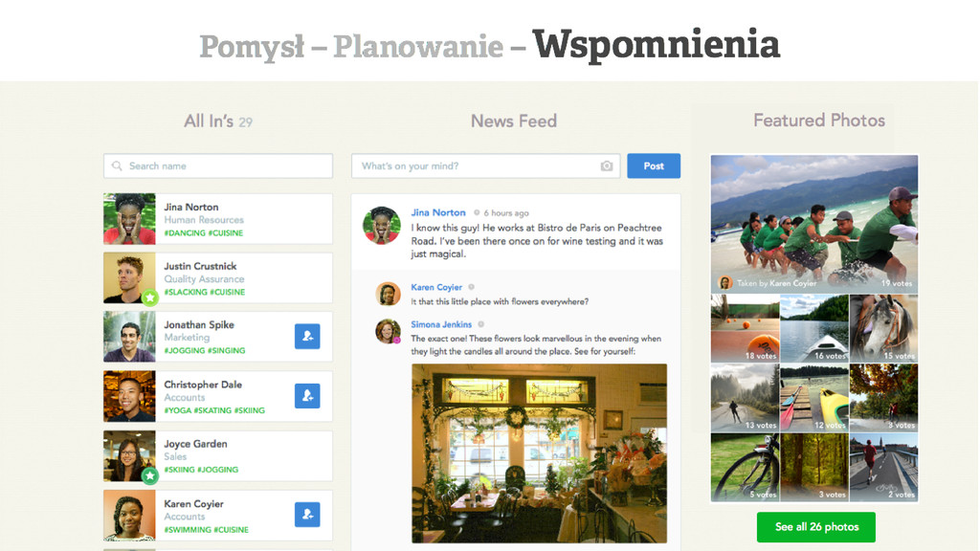Viewport: 980px width, 551px height.
Task: Click the add-person icon next to Christopher Dale
Action: tap(307, 395)
